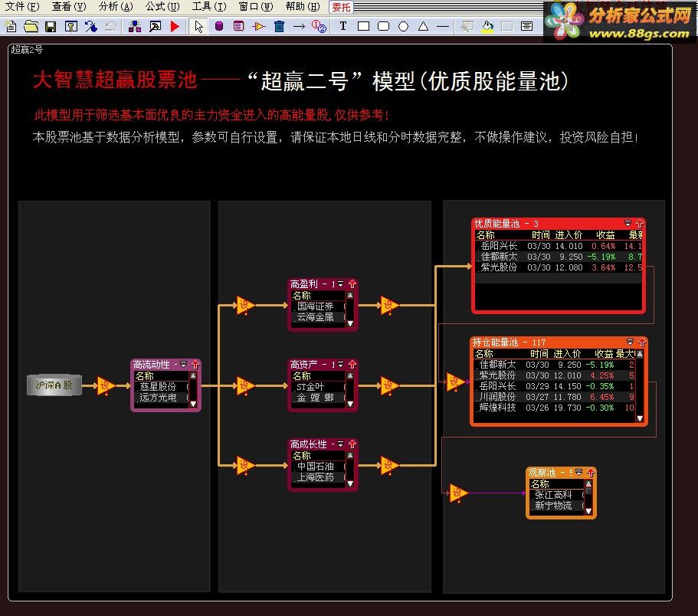Open dropdown arrow on 观察池 panel header
The height and width of the screenshot is (616, 698).
[x=578, y=472]
